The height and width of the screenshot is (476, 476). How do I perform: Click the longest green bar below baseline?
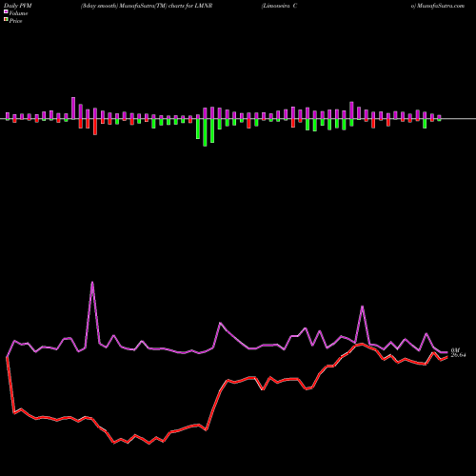(x=205, y=132)
